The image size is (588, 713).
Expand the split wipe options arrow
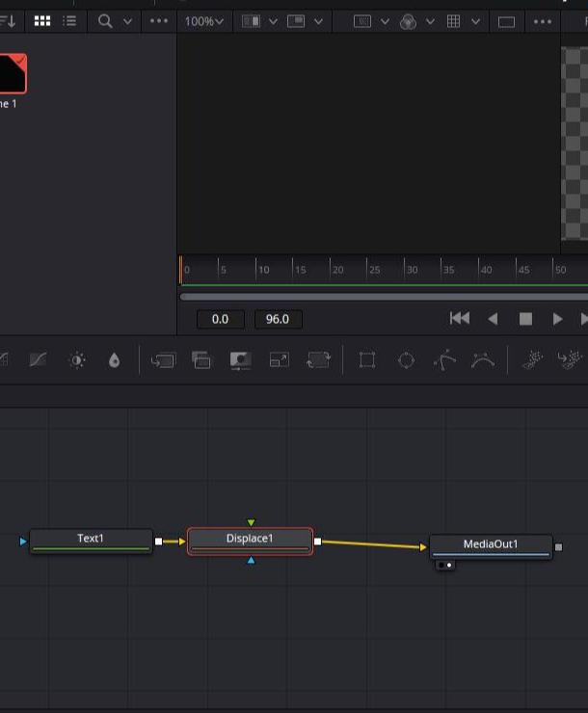coord(273,21)
